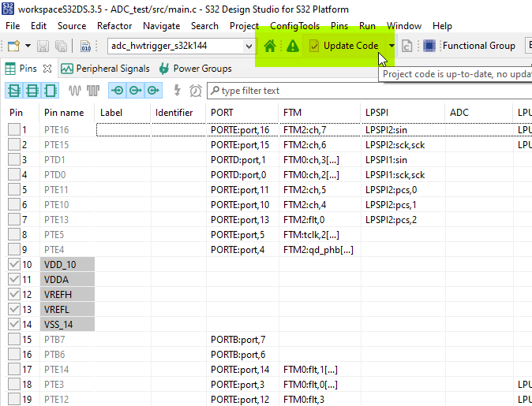Uncheck the box for pin 14 VSS_14
Viewport: 532px width, 406px height.
coord(14,324)
